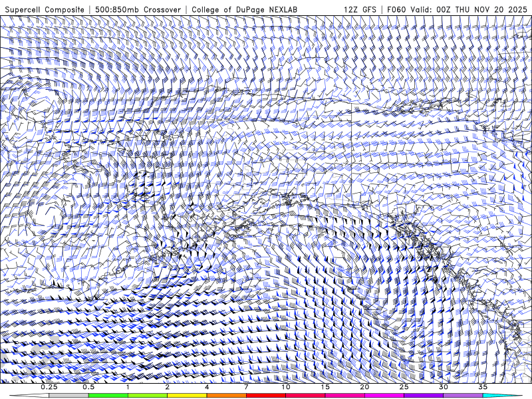This screenshot has width=532, height=399.
Task: Click the F060 Valid 00Z THU NOV 20 2025 text
Action: pyautogui.click(x=457, y=9)
